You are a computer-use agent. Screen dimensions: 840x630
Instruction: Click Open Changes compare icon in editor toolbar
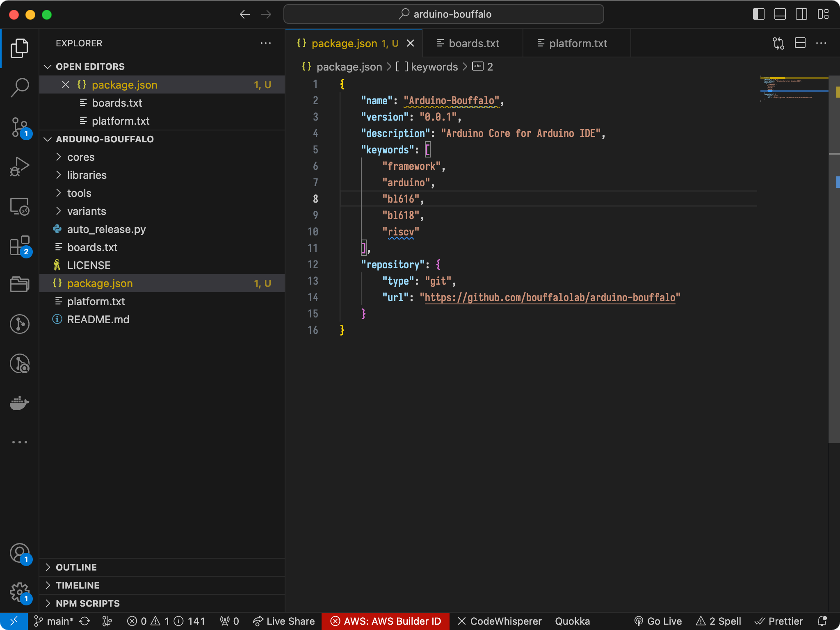point(778,43)
